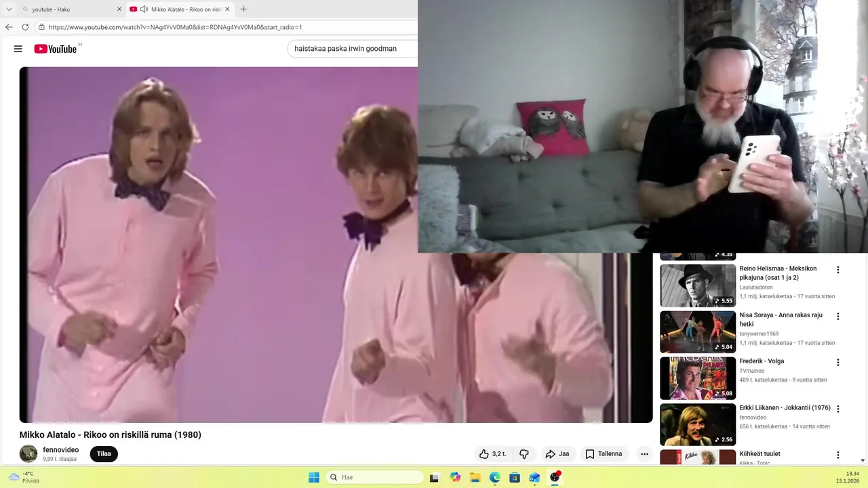The width and height of the screenshot is (868, 488).
Task: Open 'Erkki Liikanen - Jokkantii (1976)' thumbnail
Action: (698, 424)
